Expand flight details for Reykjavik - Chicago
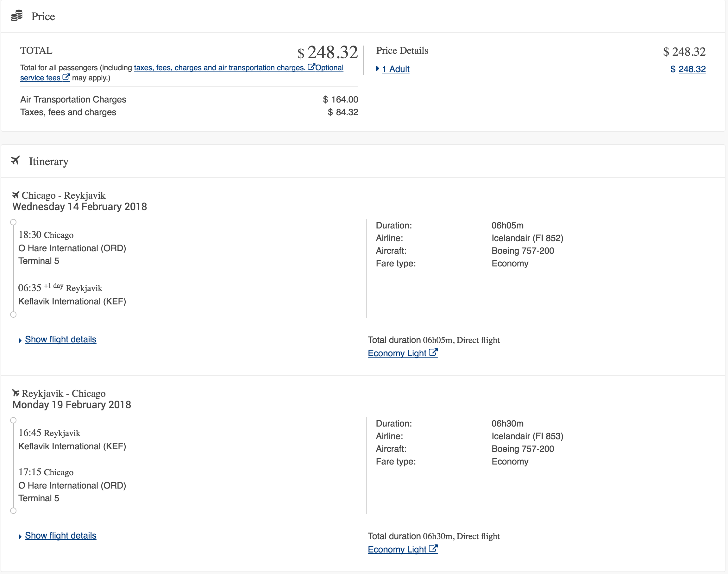The height and width of the screenshot is (574, 728). pyautogui.click(x=60, y=536)
